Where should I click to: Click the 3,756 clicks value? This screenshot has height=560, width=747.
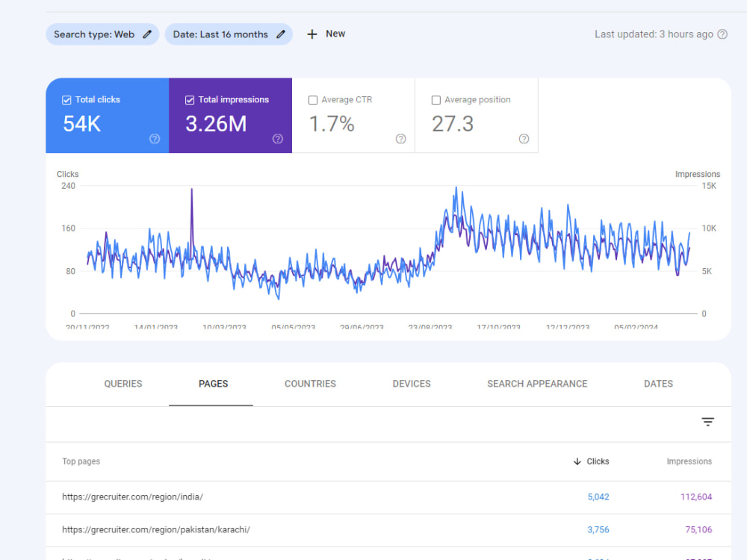(x=598, y=530)
